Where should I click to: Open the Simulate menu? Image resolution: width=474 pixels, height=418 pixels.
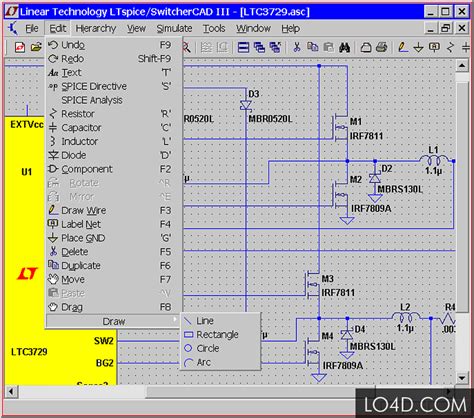tap(174, 29)
